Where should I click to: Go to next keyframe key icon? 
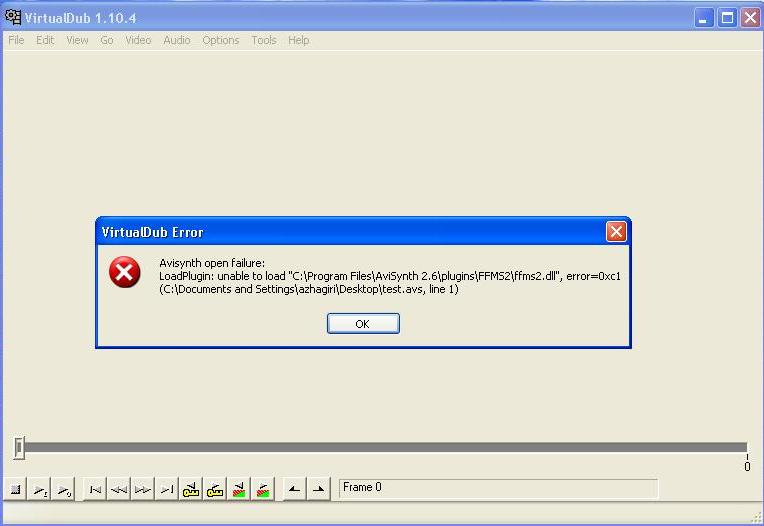click(x=214, y=489)
